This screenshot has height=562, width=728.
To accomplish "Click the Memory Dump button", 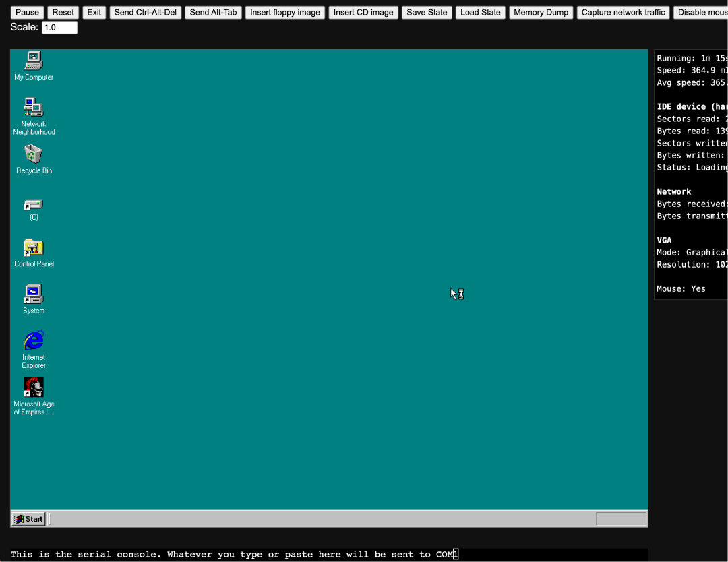I will point(541,13).
